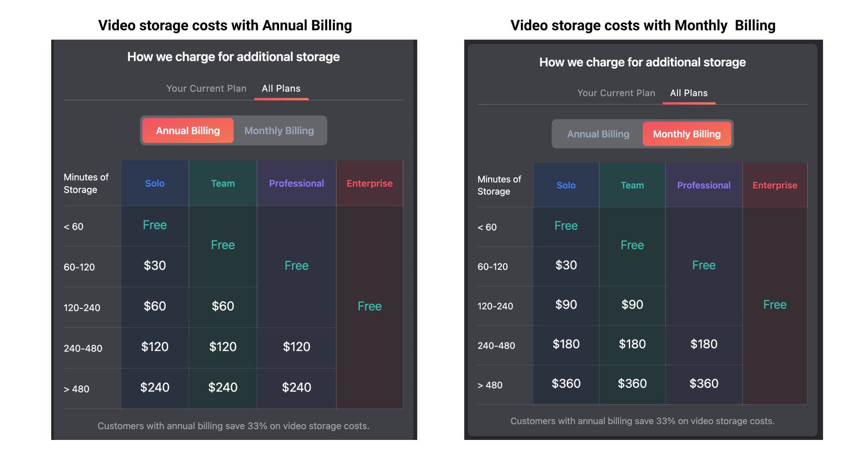
Task: Click the Professional column header in annual billing table
Action: [x=296, y=183]
